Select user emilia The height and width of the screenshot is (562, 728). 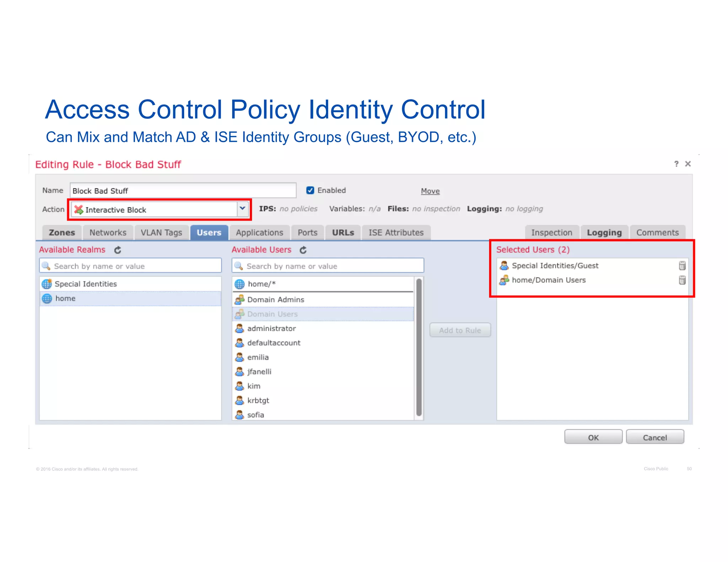point(323,357)
